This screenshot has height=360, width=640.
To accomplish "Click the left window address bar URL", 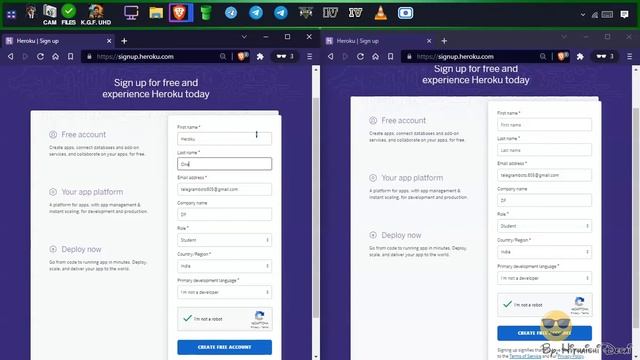I will (136, 57).
